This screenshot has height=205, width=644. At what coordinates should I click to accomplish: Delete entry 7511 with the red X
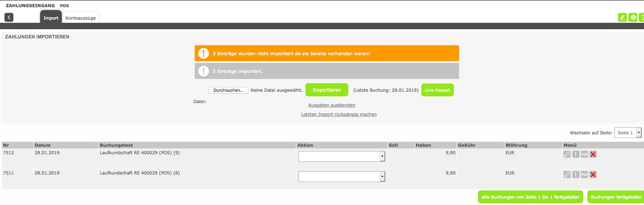[x=593, y=174]
